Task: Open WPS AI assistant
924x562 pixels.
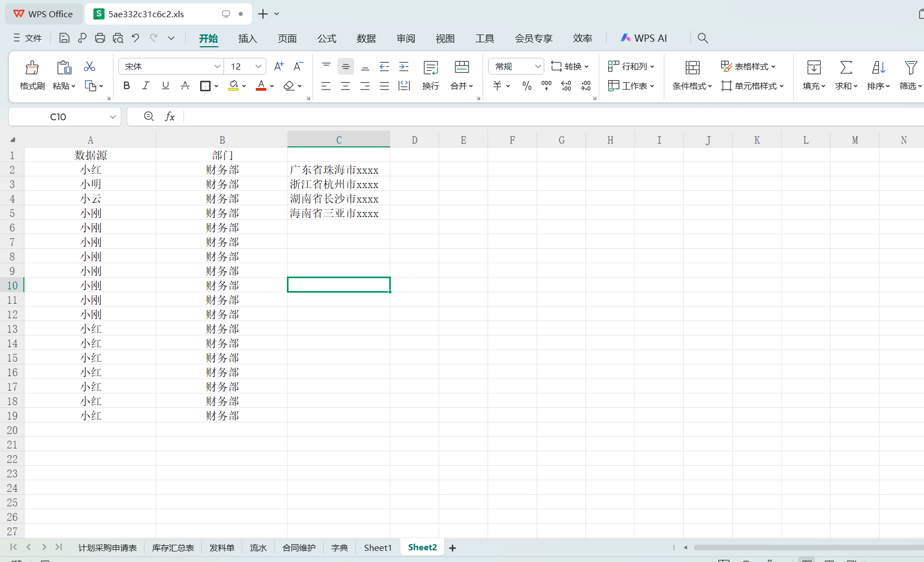Action: click(x=644, y=38)
